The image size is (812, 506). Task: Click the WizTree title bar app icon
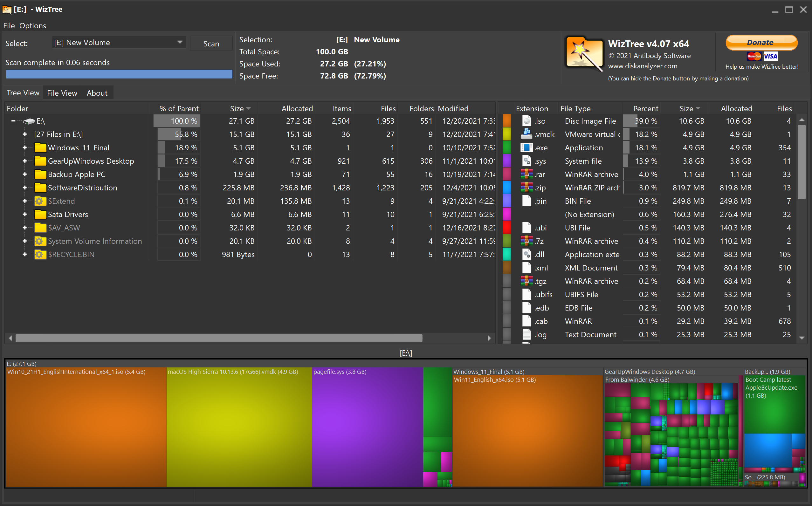click(7, 9)
